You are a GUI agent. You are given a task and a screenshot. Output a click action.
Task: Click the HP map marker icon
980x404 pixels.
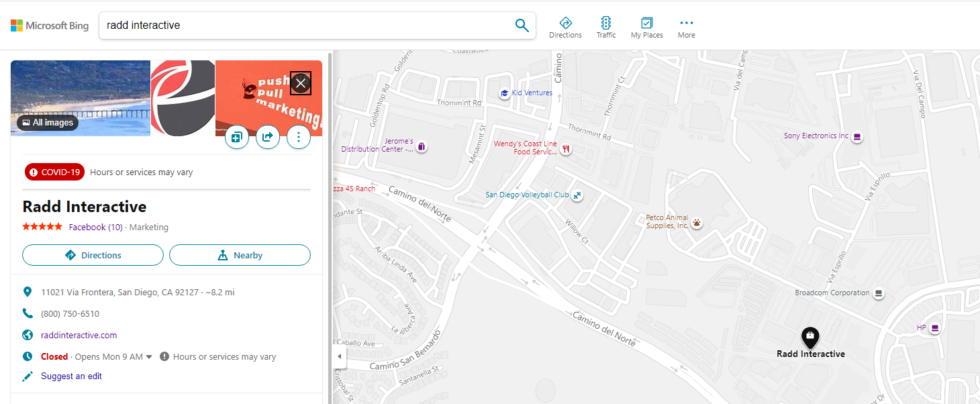(x=934, y=328)
